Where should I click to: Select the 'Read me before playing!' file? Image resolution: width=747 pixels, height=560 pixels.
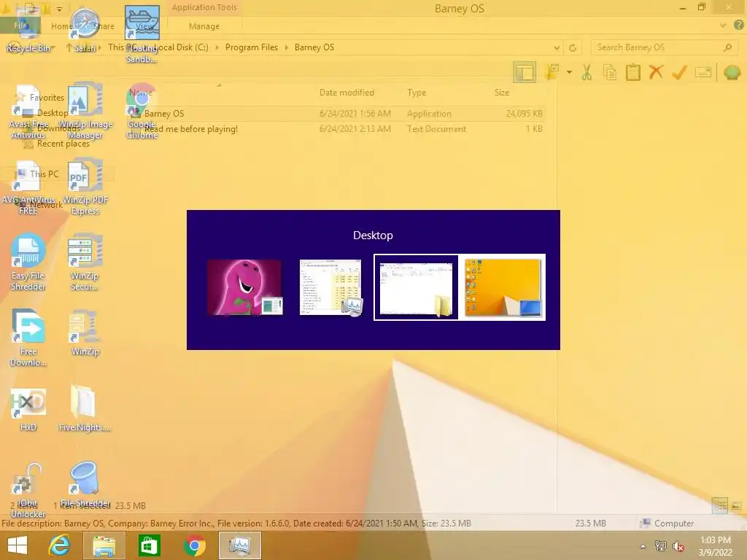pos(190,128)
